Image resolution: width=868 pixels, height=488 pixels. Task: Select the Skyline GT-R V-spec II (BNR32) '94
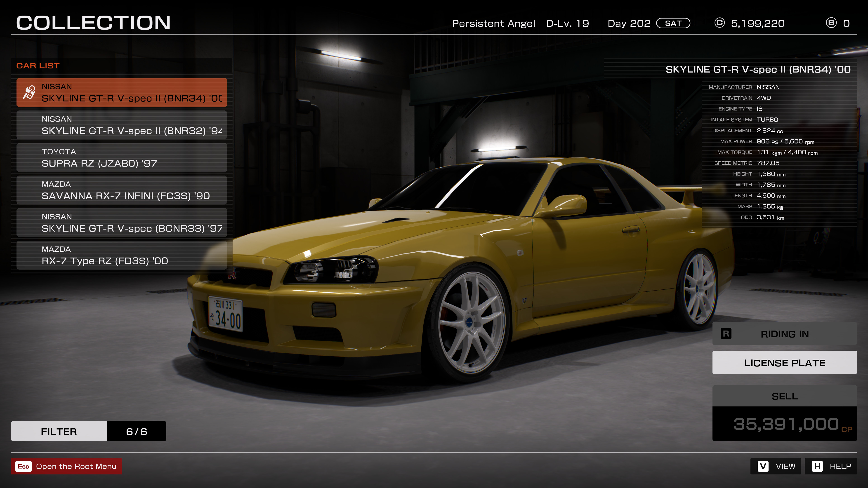click(122, 125)
